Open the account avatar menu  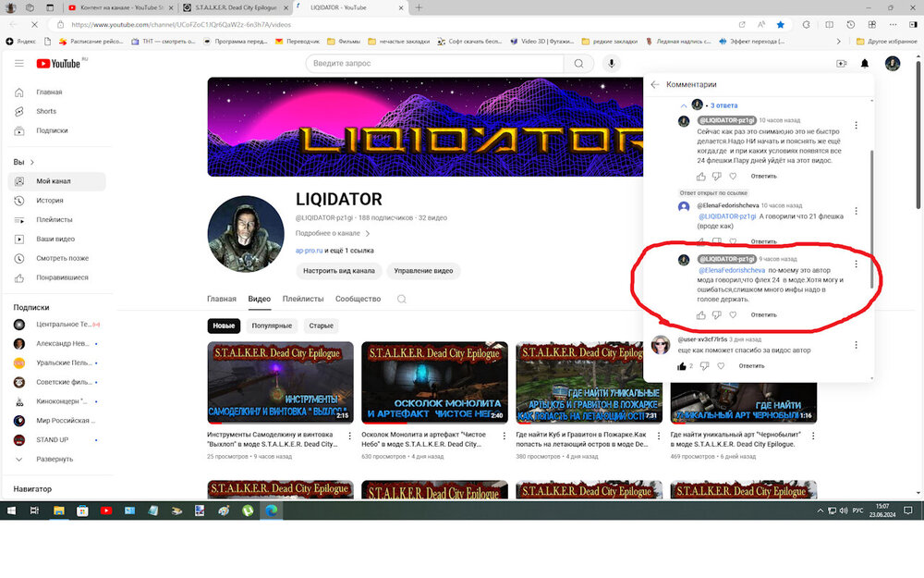[x=893, y=63]
